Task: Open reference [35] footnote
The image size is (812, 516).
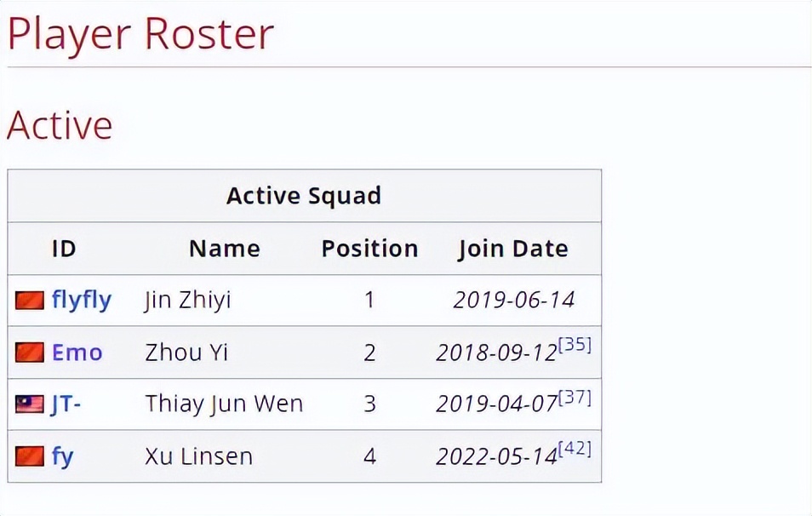Action: tap(575, 345)
